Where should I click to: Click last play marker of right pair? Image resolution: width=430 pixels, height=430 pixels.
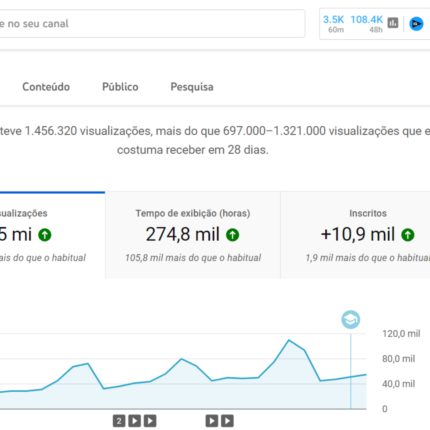(x=227, y=421)
